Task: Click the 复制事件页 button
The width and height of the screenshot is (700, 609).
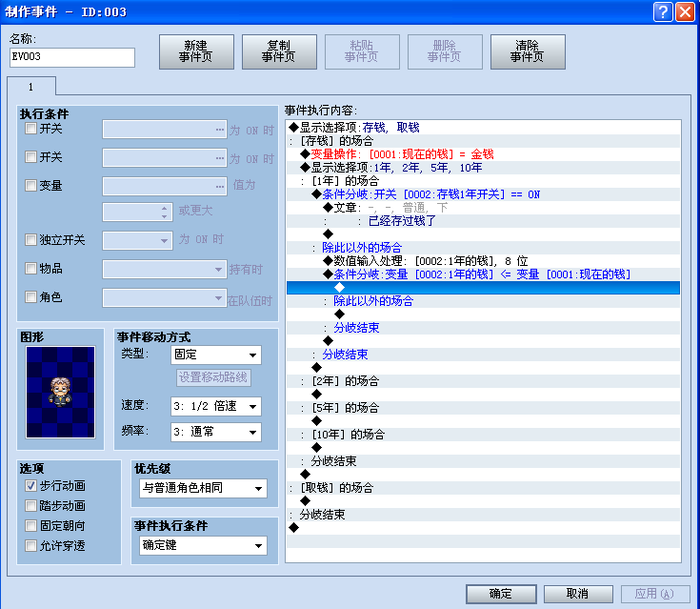Action: (279, 51)
